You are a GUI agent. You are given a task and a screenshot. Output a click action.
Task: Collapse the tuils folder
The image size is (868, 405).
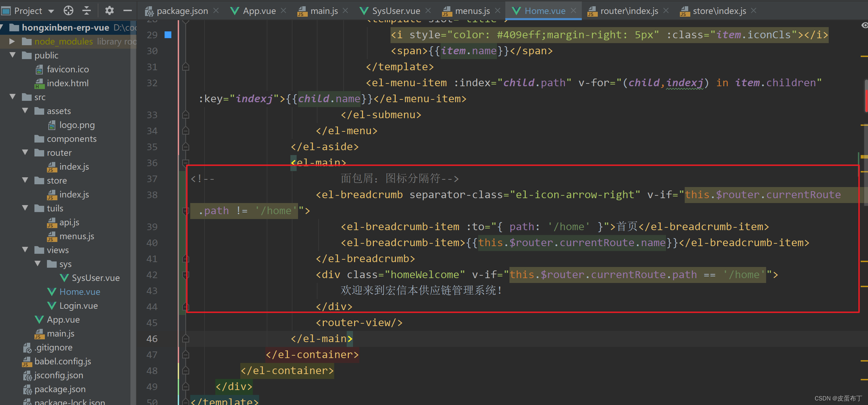coord(25,208)
